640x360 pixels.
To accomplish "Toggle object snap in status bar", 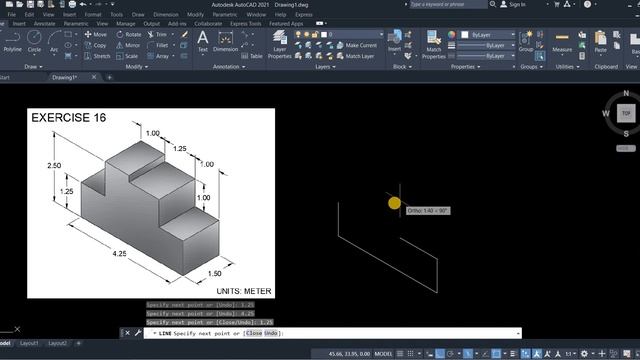I will click(496, 354).
